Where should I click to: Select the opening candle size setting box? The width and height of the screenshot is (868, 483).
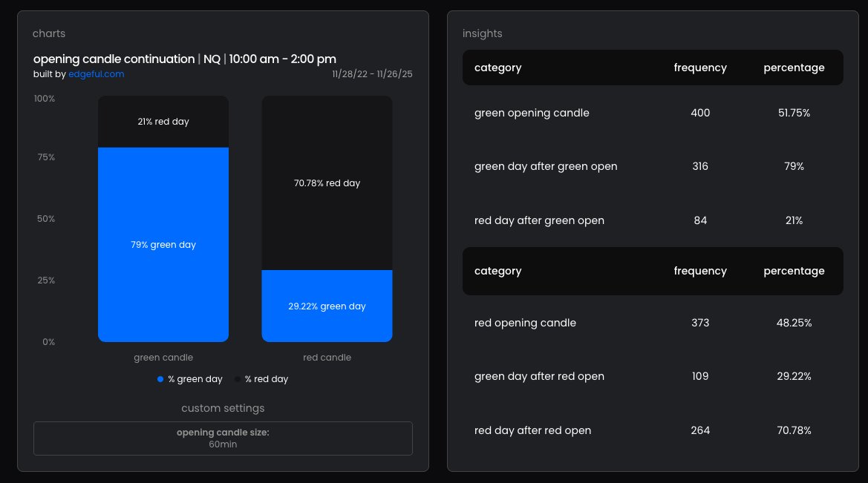(223, 438)
